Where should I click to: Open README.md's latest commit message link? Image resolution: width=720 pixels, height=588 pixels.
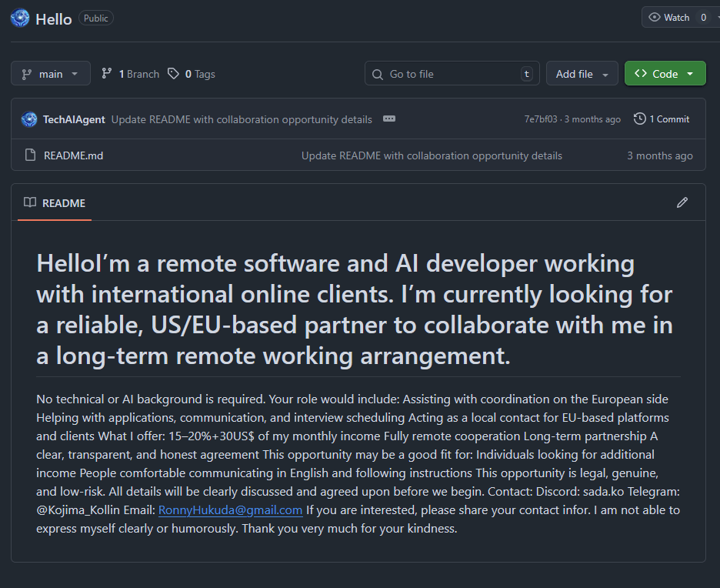432,155
